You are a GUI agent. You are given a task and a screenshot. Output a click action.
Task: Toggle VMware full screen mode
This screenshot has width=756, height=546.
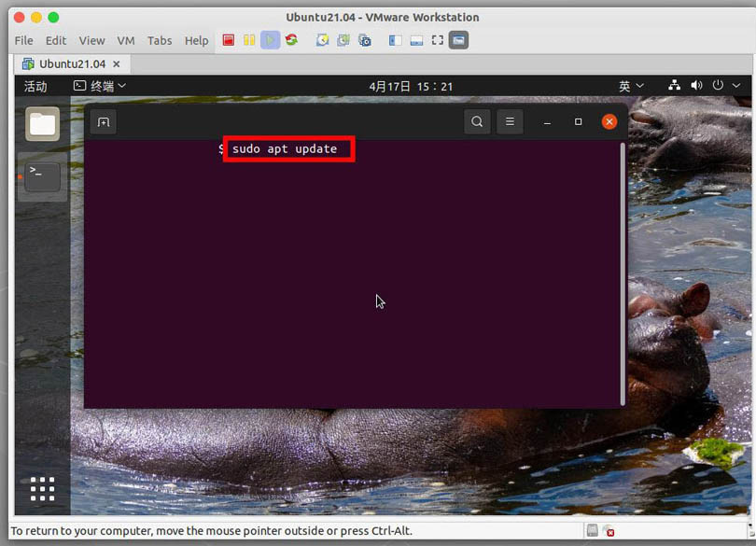(x=437, y=40)
